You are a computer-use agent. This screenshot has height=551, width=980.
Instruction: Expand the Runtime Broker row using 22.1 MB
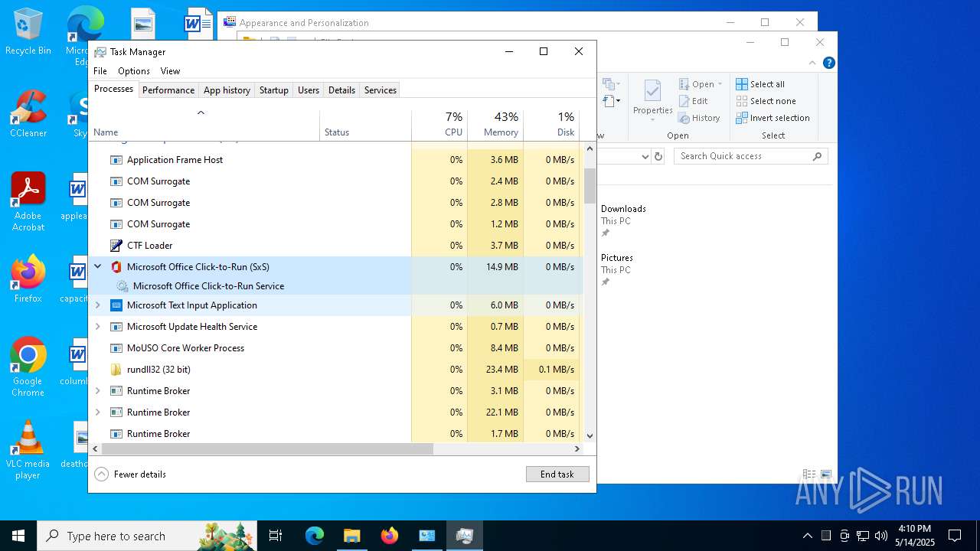point(97,412)
